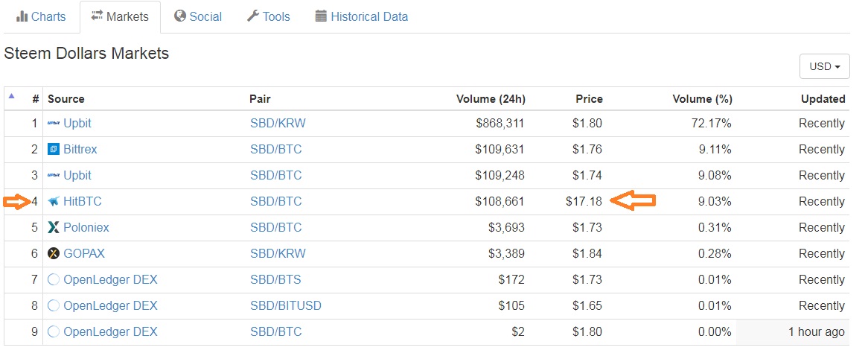Click the Bittrex logo icon

[53, 149]
